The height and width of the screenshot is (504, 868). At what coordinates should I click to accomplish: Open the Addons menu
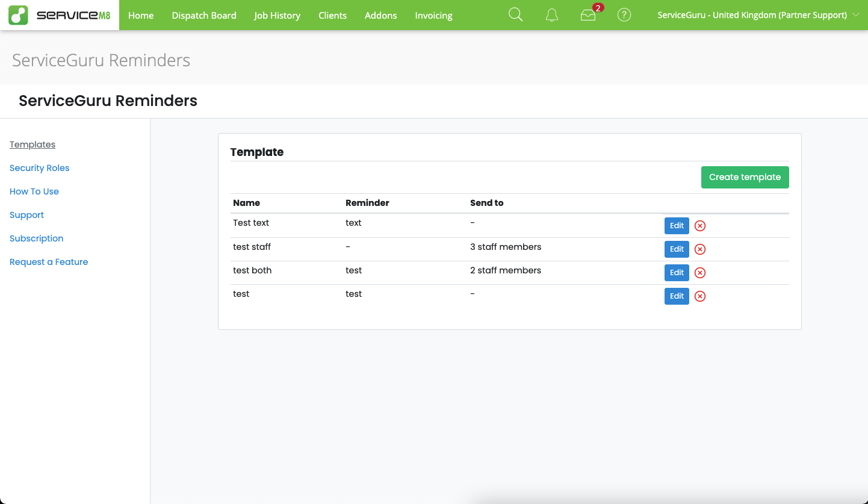pyautogui.click(x=381, y=16)
